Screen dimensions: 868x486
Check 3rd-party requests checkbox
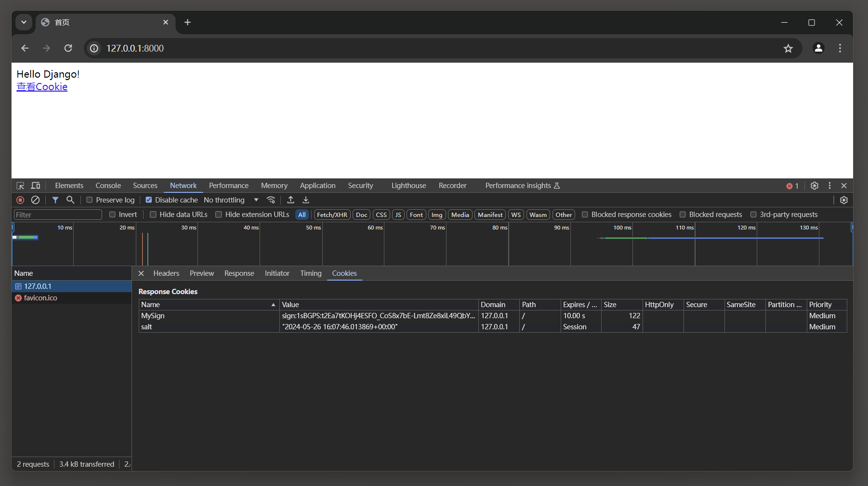[x=753, y=215]
